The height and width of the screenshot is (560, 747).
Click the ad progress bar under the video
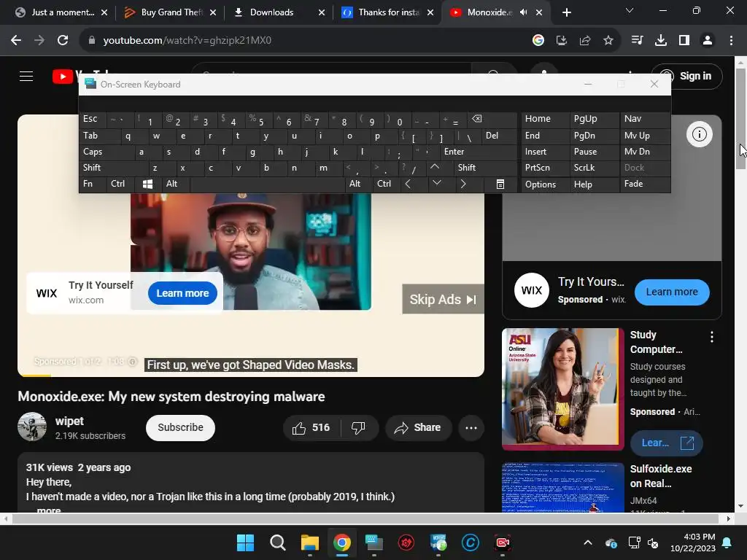pyautogui.click(x=251, y=376)
